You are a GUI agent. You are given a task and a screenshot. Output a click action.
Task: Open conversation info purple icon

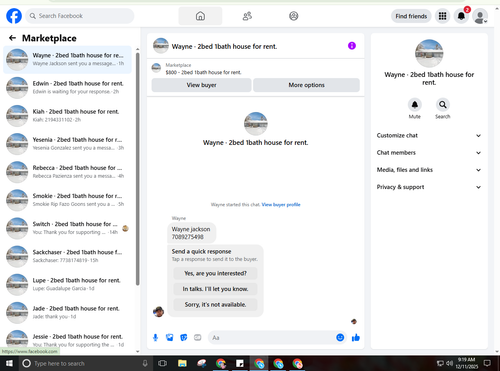(352, 46)
